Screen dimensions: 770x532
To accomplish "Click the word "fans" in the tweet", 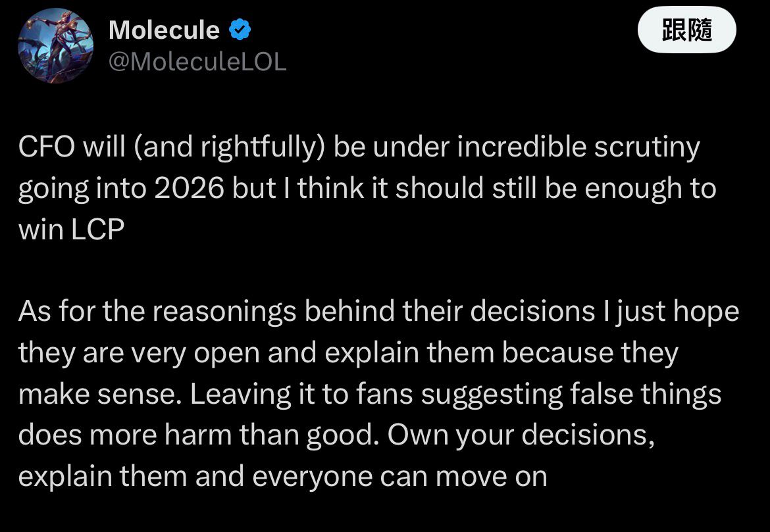I will coord(384,394).
